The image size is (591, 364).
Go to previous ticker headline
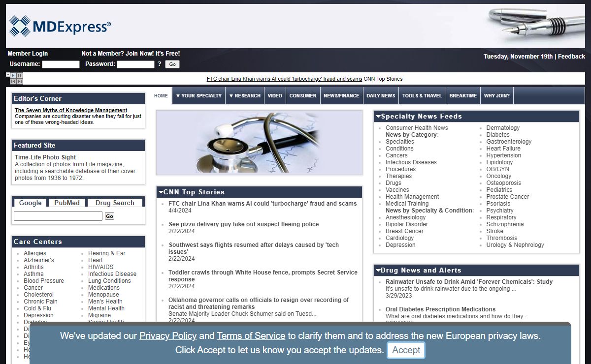(x=13, y=82)
